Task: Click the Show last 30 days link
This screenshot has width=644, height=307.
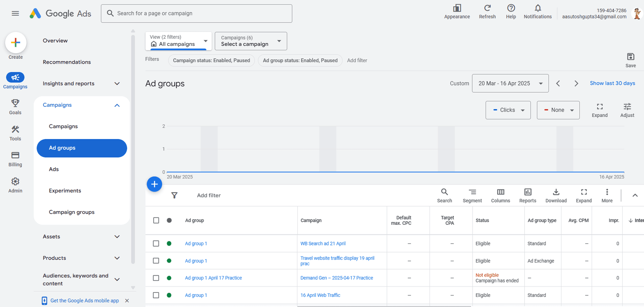Action: tap(612, 83)
